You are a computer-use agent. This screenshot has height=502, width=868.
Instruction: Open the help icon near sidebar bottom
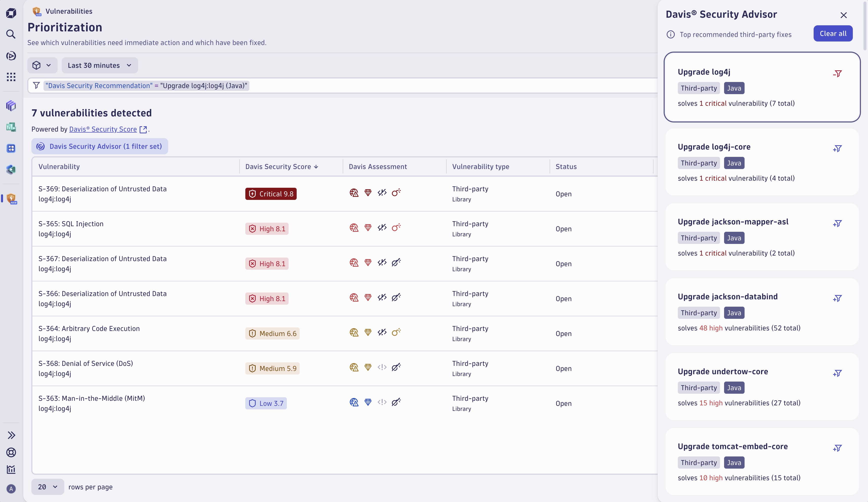click(x=11, y=452)
